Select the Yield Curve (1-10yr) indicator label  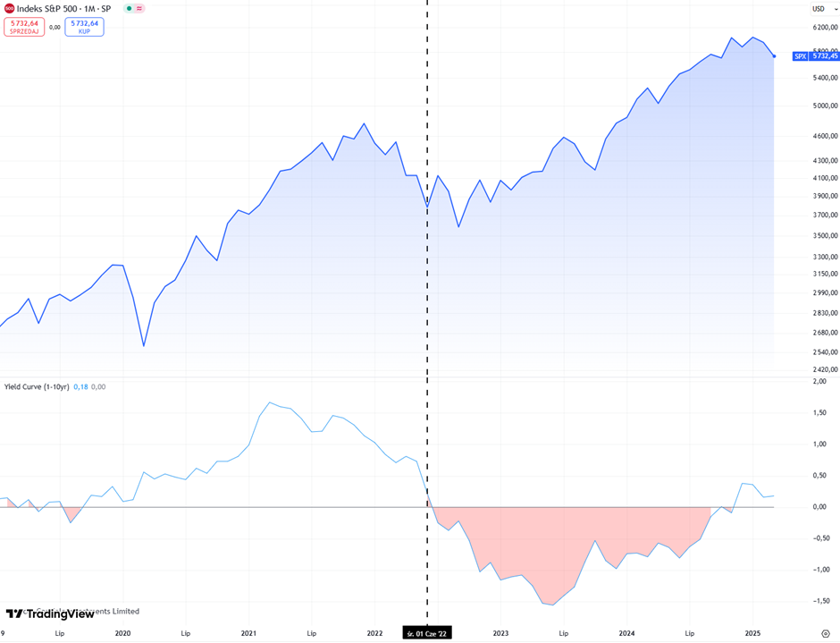point(37,387)
